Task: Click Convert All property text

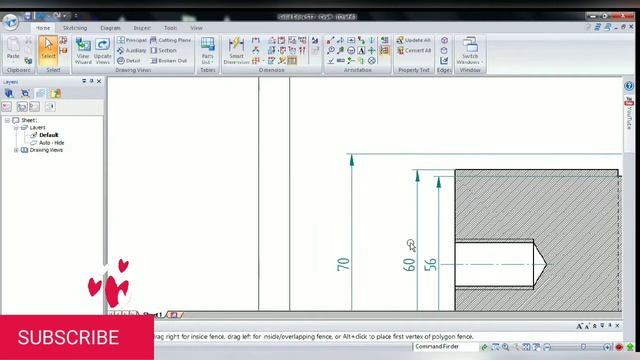Action: (413, 50)
